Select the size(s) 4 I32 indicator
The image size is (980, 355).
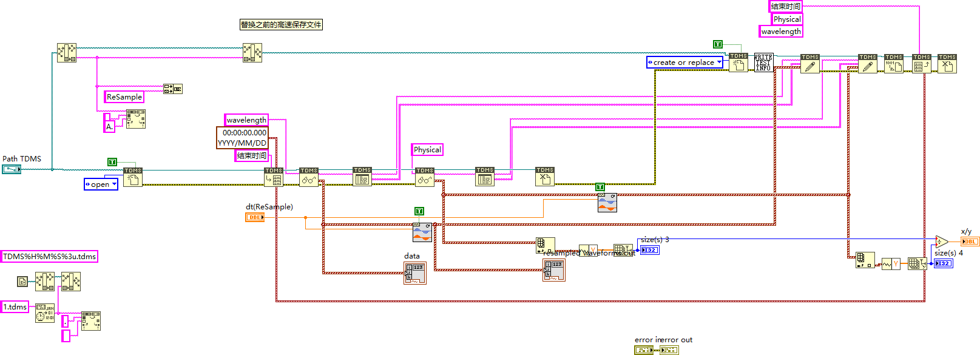click(x=943, y=263)
